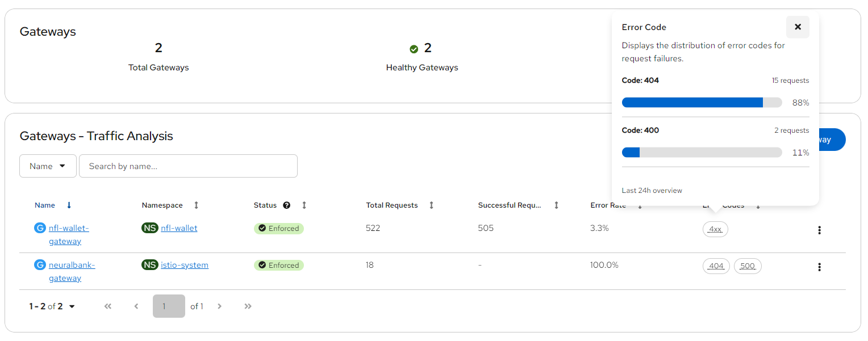Image resolution: width=868 pixels, height=341 pixels.
Task: Focus the Search by name field
Action: pos(188,166)
